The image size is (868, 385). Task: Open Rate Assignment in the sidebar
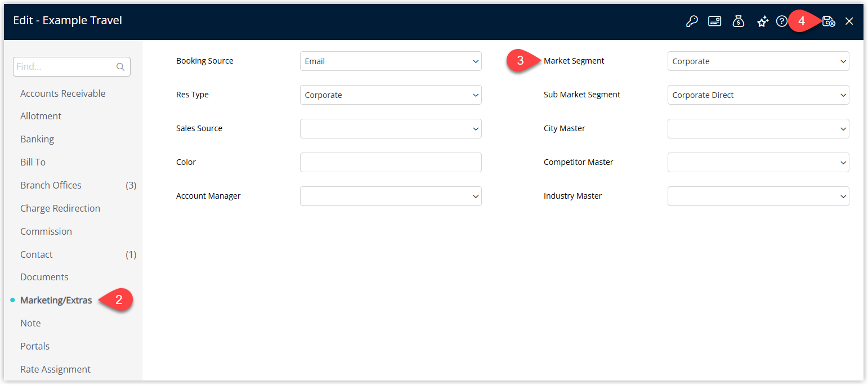55,369
